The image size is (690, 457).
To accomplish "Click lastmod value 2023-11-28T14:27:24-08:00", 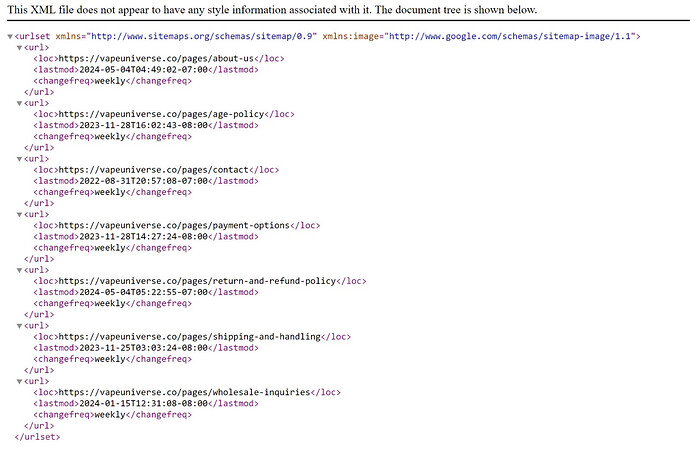I will [x=143, y=237].
